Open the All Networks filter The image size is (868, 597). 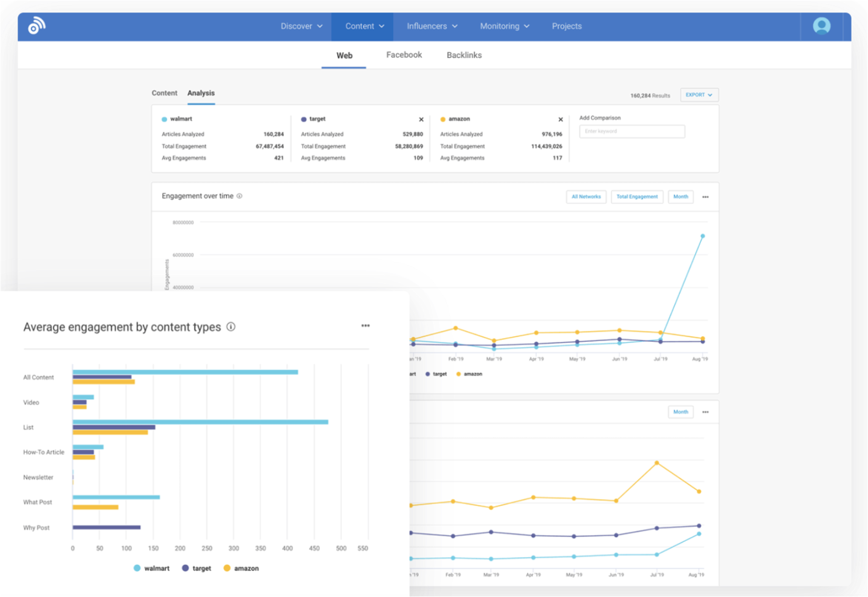tap(586, 197)
